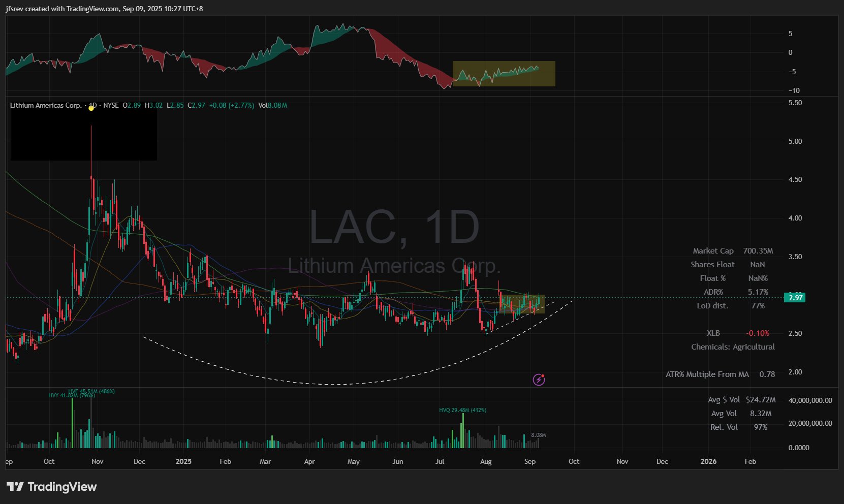Click the "ATR% Multiple From MA" label
844x504 pixels.
707,374
